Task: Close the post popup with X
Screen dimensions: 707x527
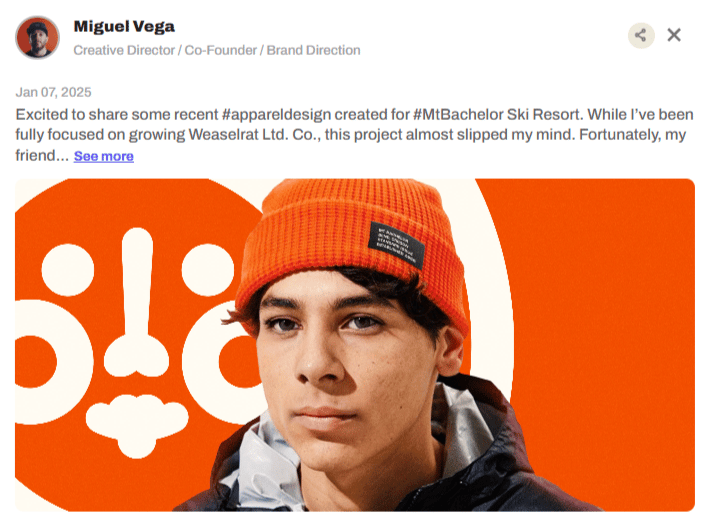Action: click(x=674, y=35)
